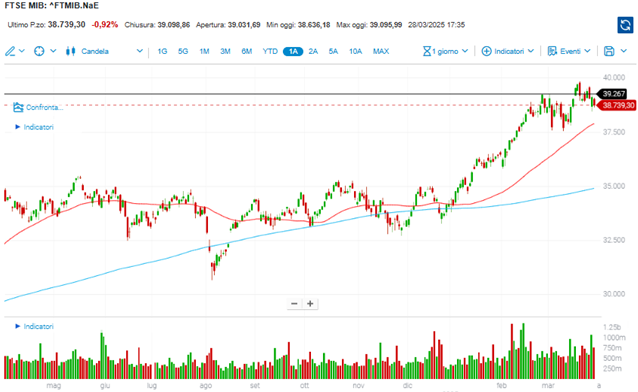Click the 40.000 price axis label
The image size is (638, 392).
(614, 77)
